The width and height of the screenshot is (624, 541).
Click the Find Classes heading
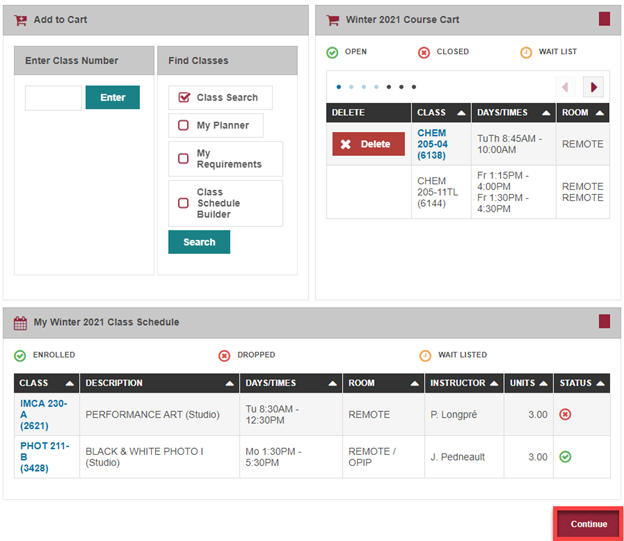(198, 61)
